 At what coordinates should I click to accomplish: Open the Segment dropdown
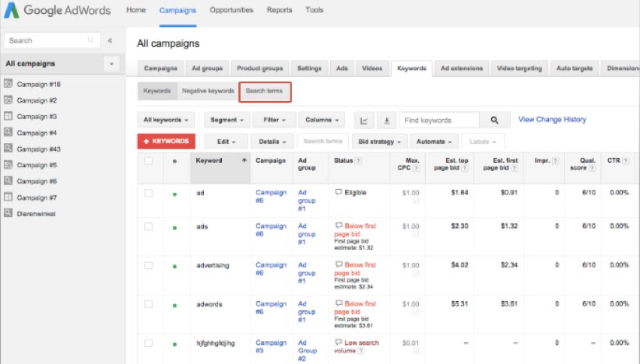coord(227,120)
